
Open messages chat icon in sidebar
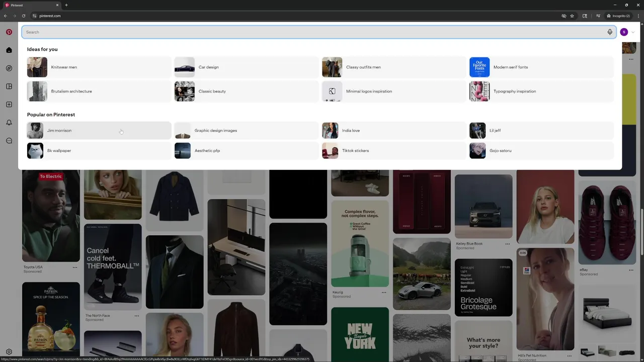coord(9,141)
